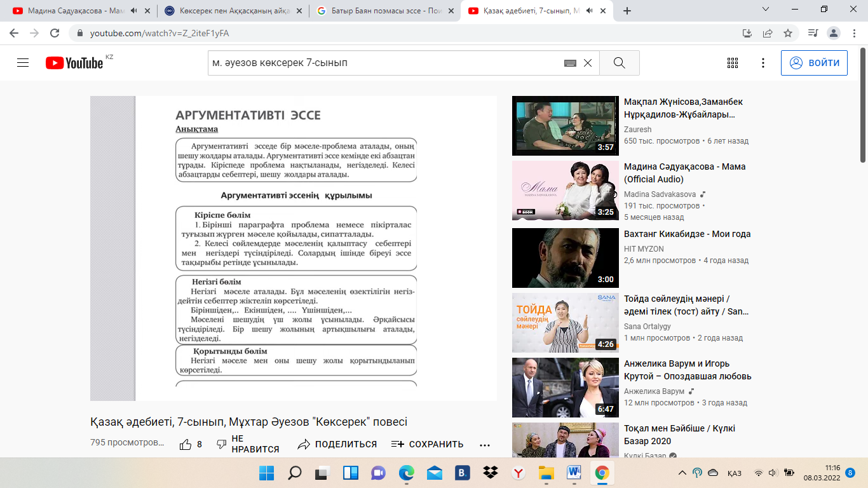
Task: Click the magnifier search button
Action: [619, 63]
